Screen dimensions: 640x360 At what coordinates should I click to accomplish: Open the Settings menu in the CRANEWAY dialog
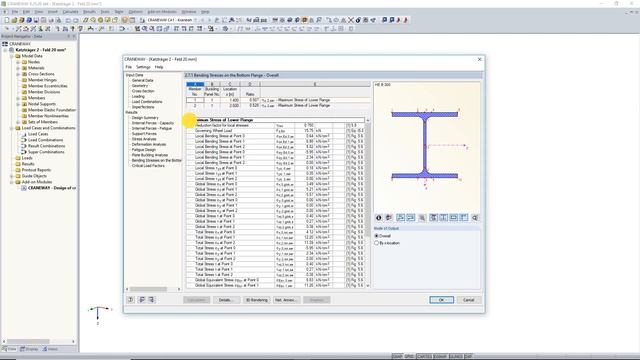click(143, 67)
